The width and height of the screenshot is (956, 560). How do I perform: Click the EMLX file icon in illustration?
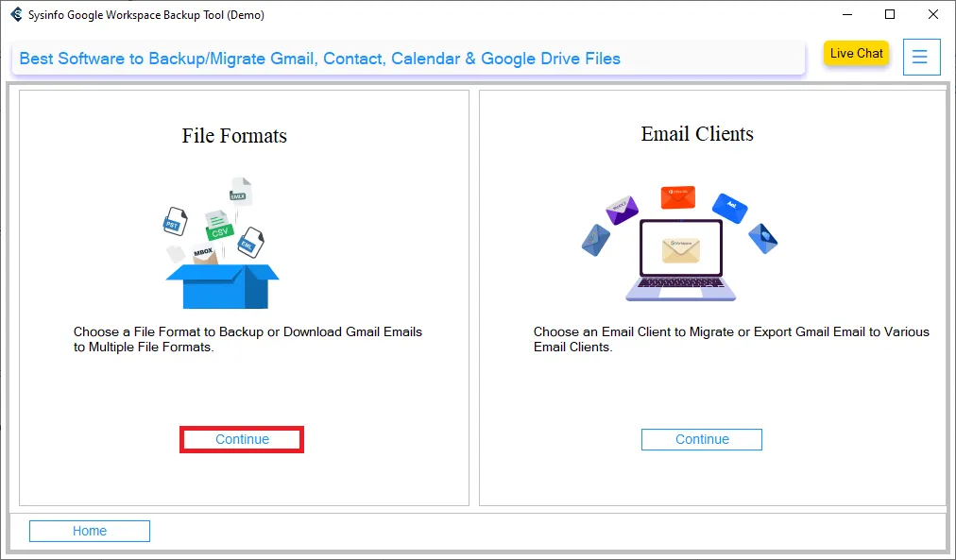tap(240, 192)
